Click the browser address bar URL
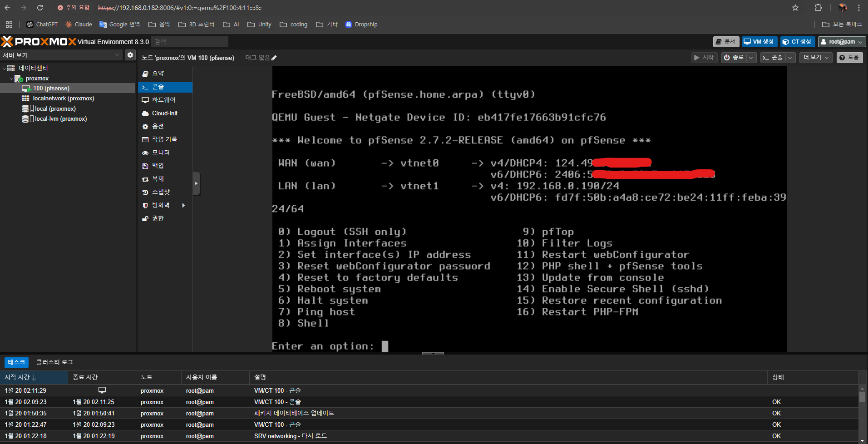The height and width of the screenshot is (444, 868). 180,8
